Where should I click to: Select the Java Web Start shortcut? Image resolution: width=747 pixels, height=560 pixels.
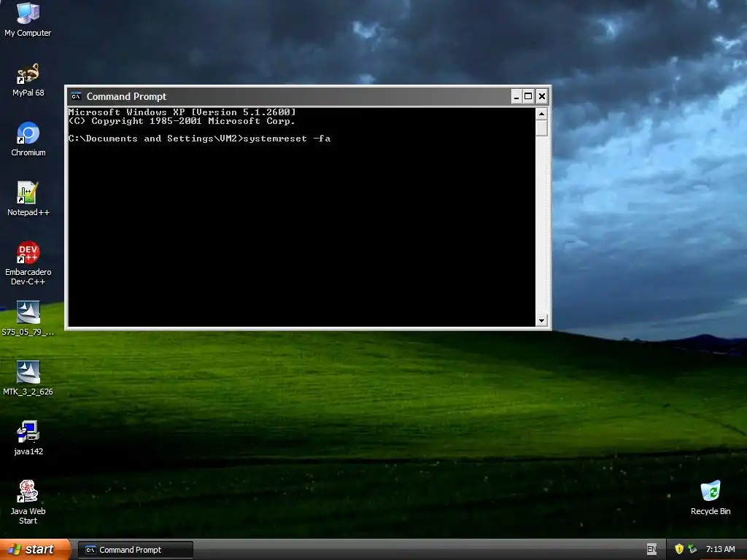pos(28,502)
